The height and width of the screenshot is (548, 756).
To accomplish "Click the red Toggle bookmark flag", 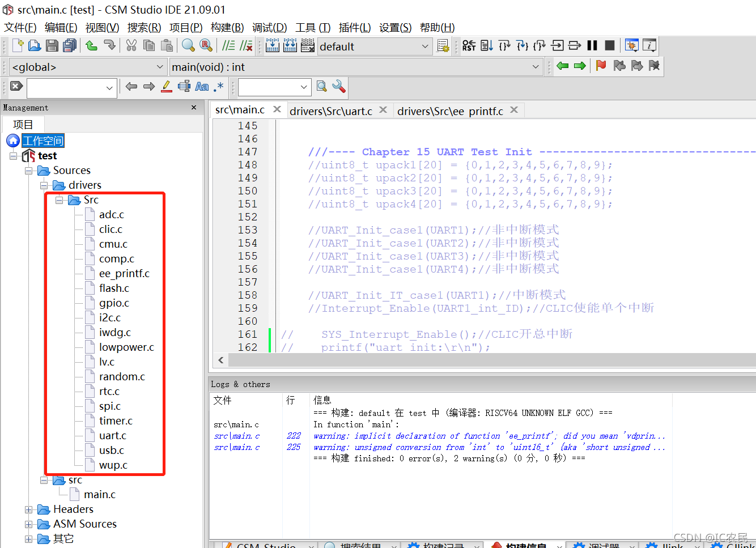I will [601, 66].
